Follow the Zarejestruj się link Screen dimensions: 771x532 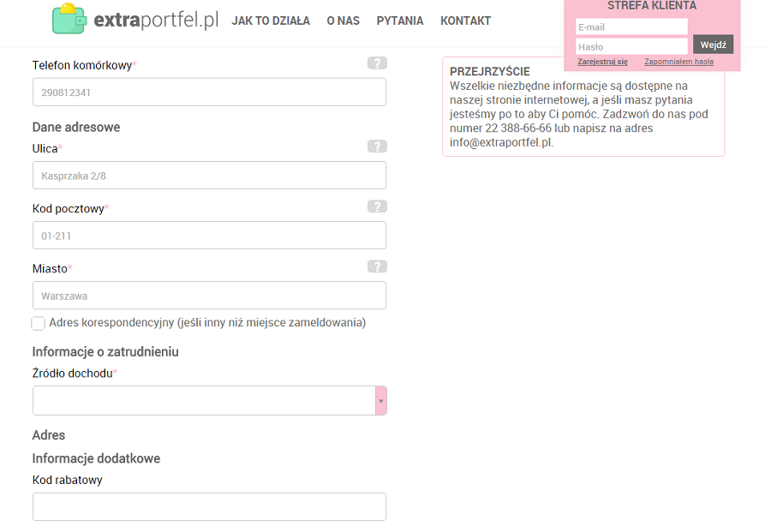tap(602, 62)
